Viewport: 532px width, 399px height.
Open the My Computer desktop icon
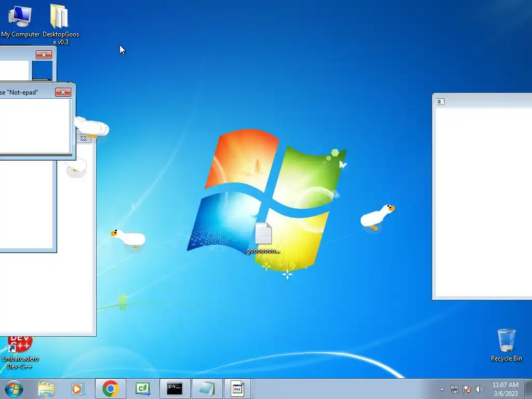[x=20, y=21]
